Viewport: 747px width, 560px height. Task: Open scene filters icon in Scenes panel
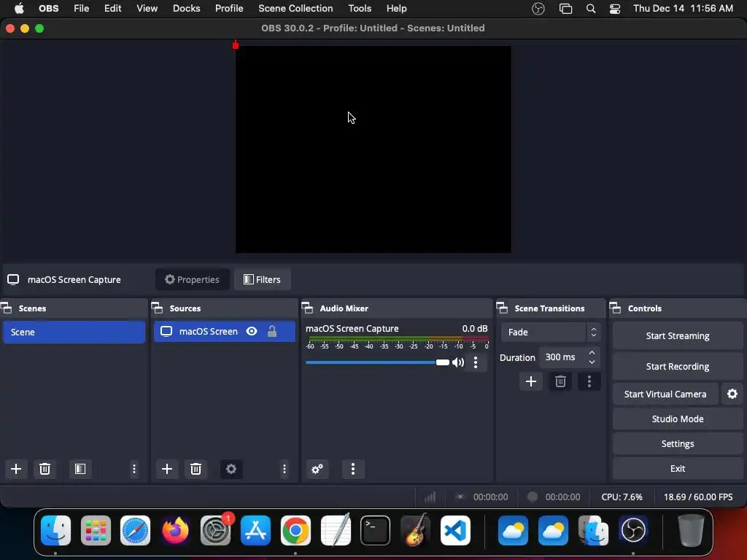80,469
